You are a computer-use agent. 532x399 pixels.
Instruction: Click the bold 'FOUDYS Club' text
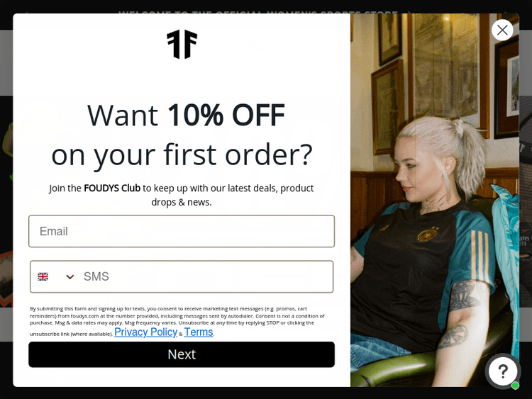pyautogui.click(x=112, y=188)
